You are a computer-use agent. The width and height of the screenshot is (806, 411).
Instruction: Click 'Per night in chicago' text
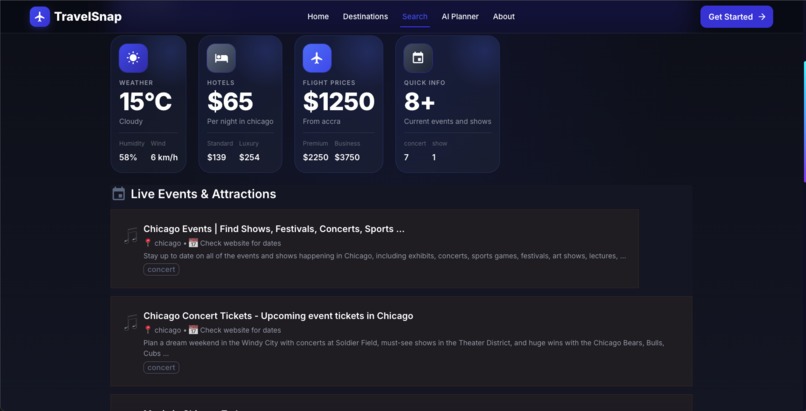[x=240, y=122]
